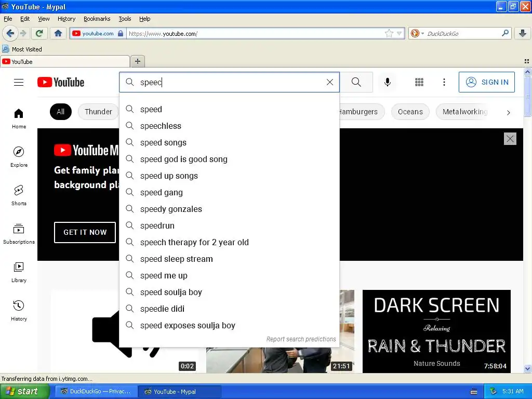This screenshot has width=532, height=399.
Task: Open Explore in YouTube sidebar
Action: (x=19, y=157)
